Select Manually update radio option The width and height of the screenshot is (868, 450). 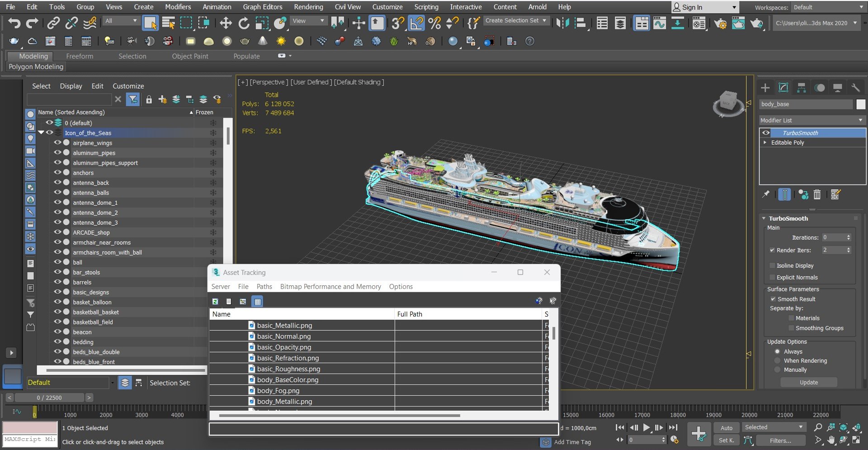click(x=778, y=369)
